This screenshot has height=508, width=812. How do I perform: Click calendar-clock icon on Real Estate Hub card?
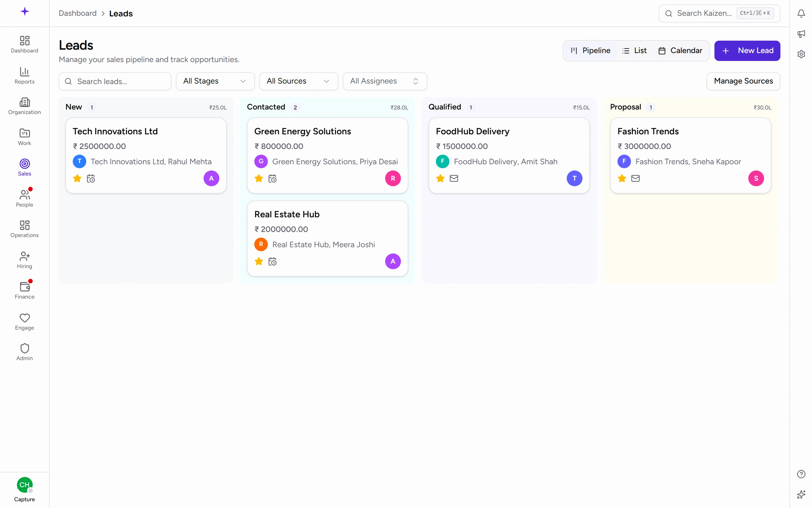tap(272, 261)
